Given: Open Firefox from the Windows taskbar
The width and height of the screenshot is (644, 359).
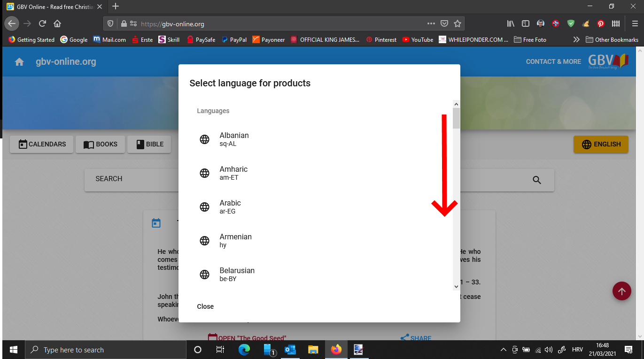Looking at the screenshot, I should click(336, 350).
